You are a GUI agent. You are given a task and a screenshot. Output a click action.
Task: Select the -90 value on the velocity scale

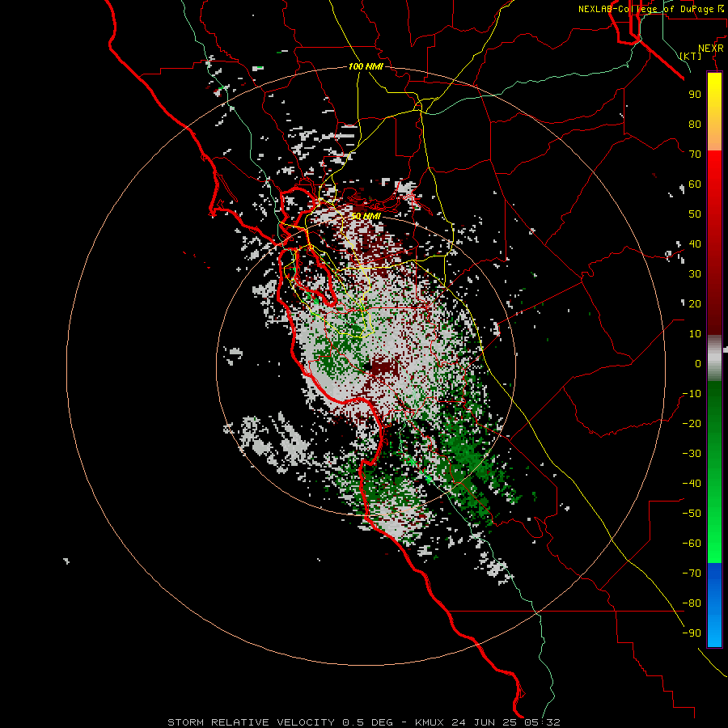(x=692, y=633)
